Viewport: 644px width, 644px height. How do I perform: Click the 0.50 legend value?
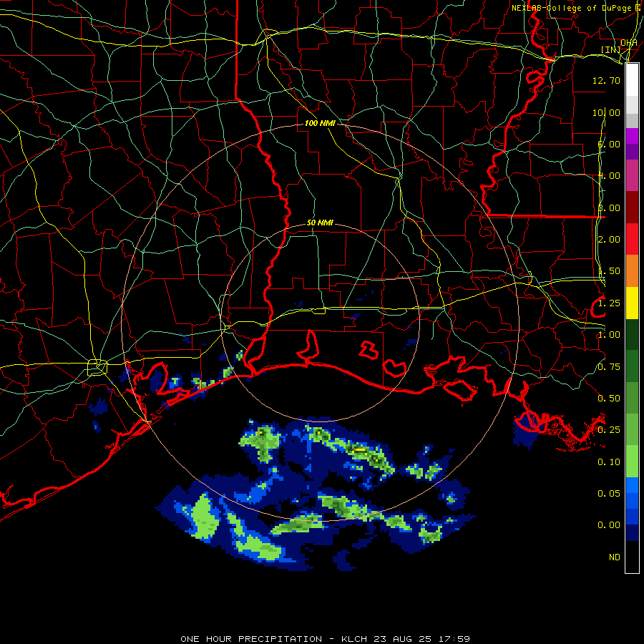(609, 399)
